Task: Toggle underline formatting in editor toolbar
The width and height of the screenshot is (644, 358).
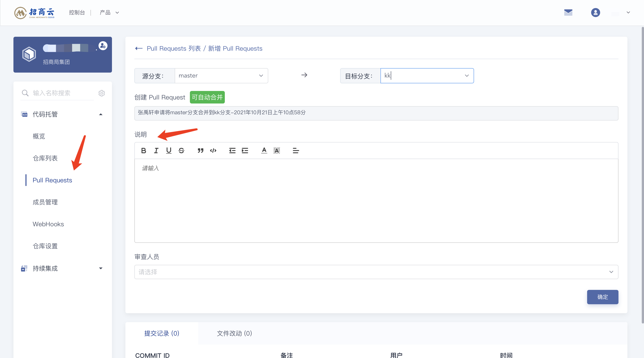Action: click(x=169, y=151)
